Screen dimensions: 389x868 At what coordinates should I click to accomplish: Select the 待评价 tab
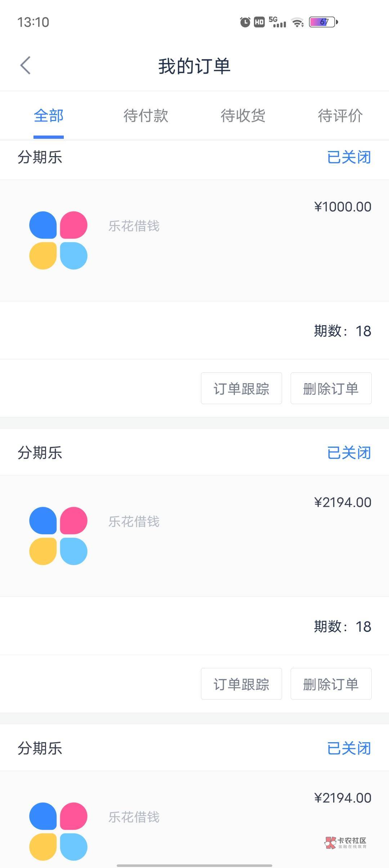(340, 116)
